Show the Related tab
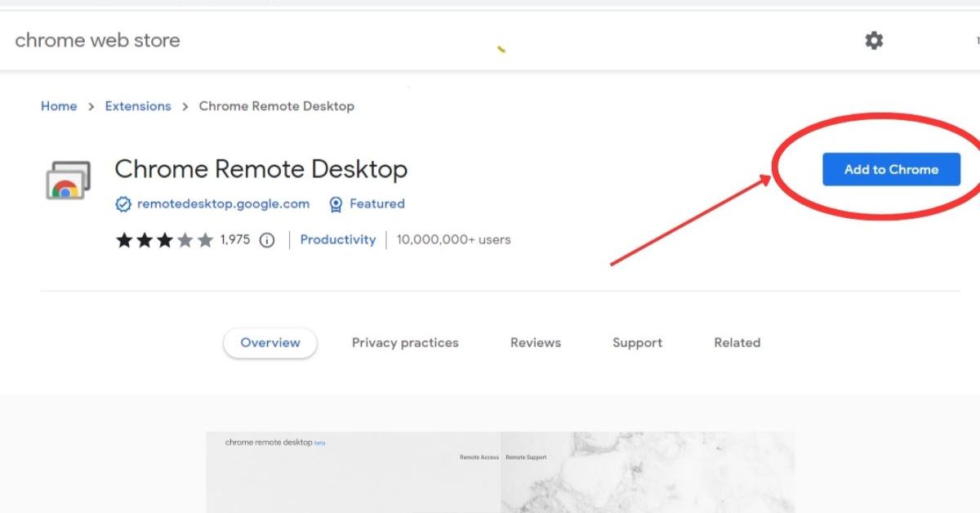Image resolution: width=980 pixels, height=513 pixels. [737, 343]
